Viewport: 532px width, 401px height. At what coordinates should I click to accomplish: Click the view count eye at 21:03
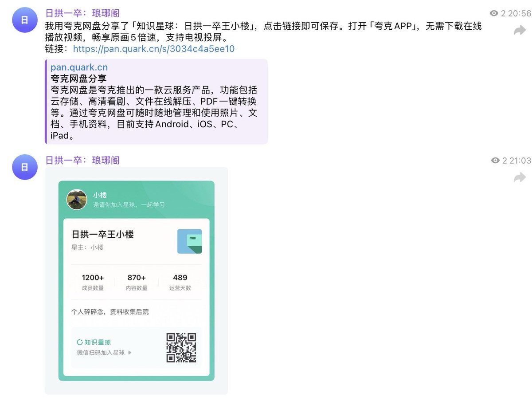pos(496,161)
